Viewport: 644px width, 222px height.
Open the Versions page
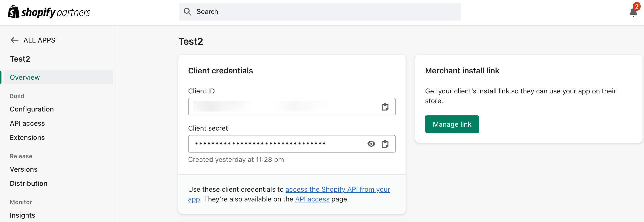click(x=23, y=169)
